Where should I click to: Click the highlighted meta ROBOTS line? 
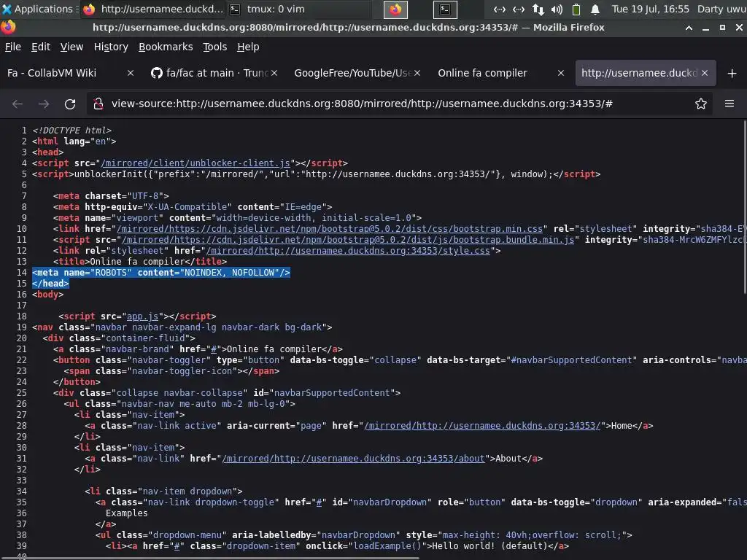[x=161, y=273]
